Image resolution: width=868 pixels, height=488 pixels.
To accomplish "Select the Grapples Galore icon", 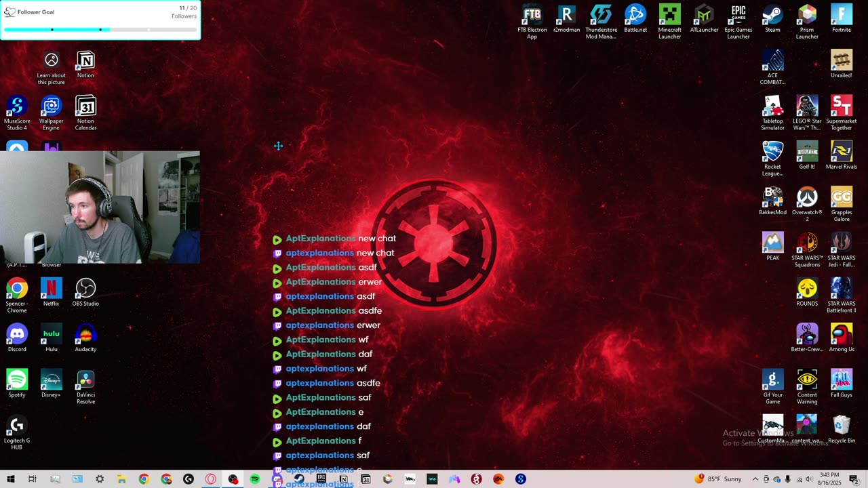I will [x=842, y=204].
